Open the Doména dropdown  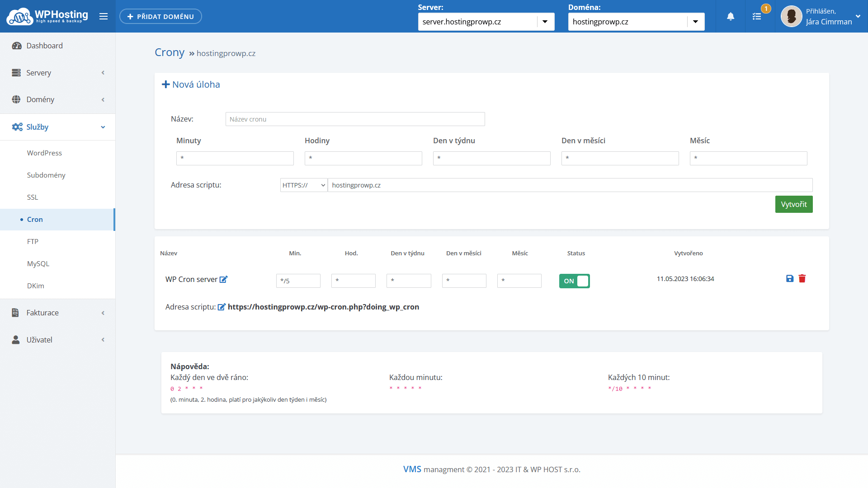tap(636, 22)
